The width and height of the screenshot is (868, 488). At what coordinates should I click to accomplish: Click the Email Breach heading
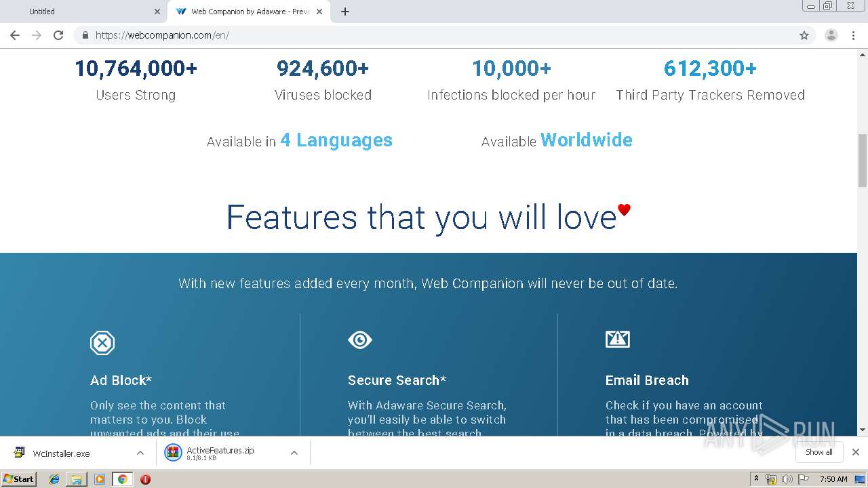click(x=647, y=380)
